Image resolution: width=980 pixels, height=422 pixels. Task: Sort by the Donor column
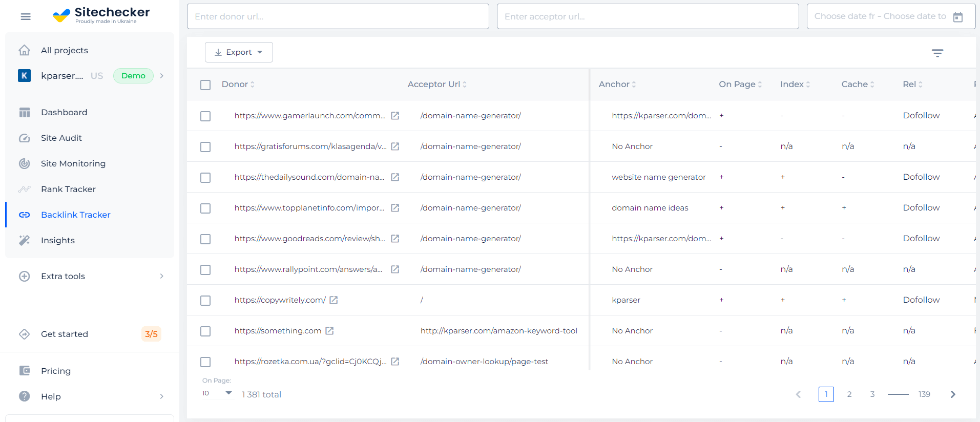[238, 84]
